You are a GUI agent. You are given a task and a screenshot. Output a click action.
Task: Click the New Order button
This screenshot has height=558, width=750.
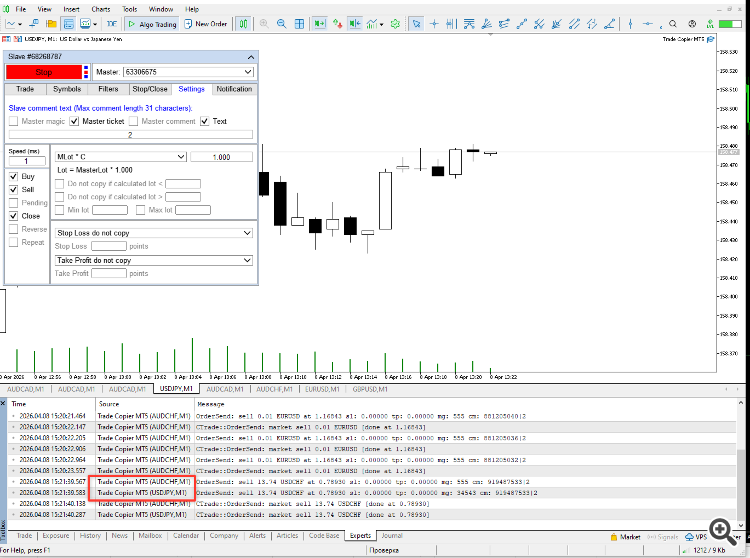(x=206, y=23)
